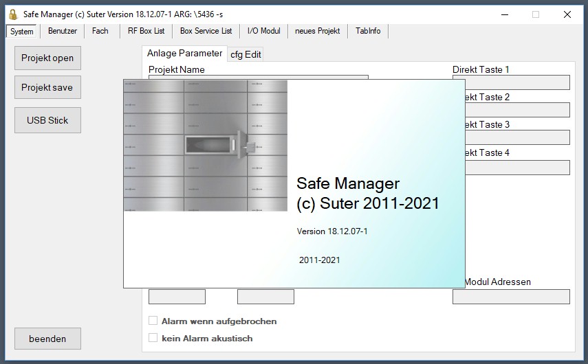
Task: Select the RF Box List tab
Action: point(146,31)
